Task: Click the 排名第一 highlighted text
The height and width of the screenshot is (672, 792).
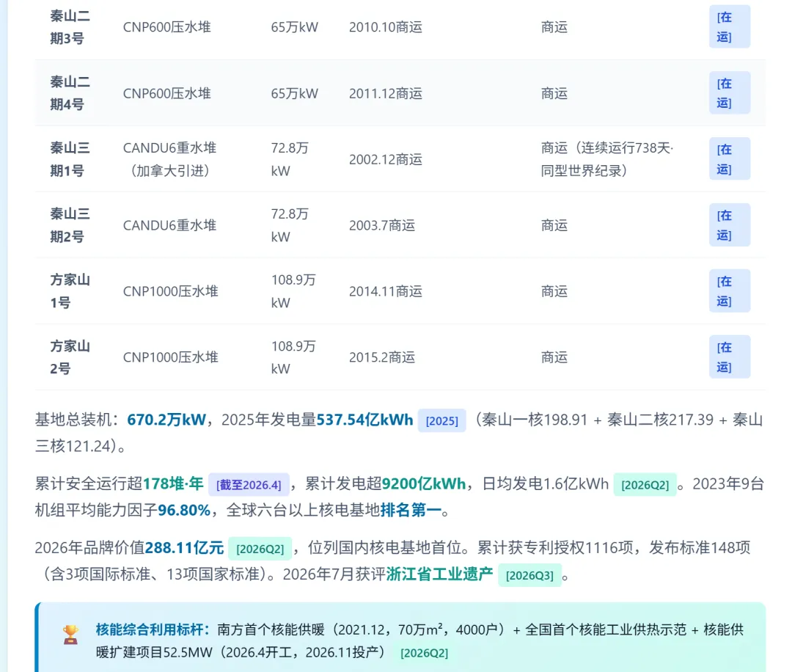Action: pos(411,511)
